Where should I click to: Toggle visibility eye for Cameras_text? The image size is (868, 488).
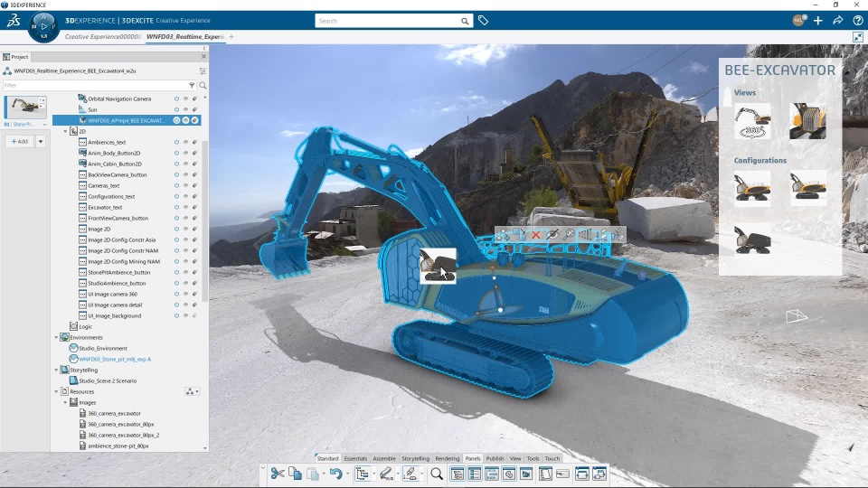pyautogui.click(x=185, y=185)
